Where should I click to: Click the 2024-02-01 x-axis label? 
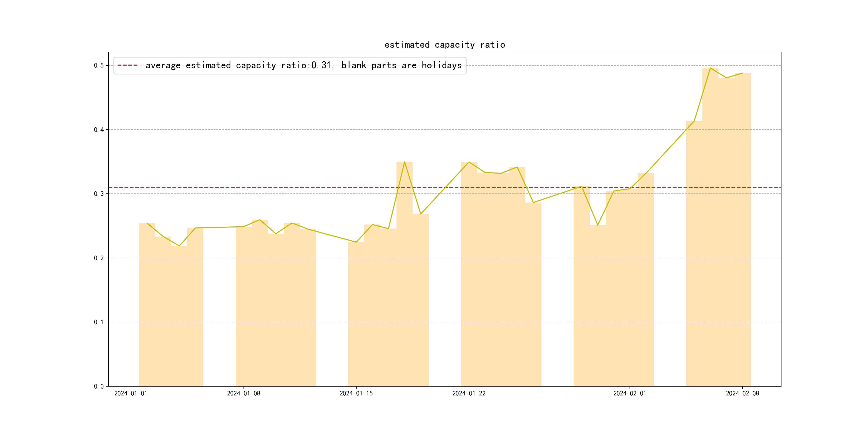(630, 393)
